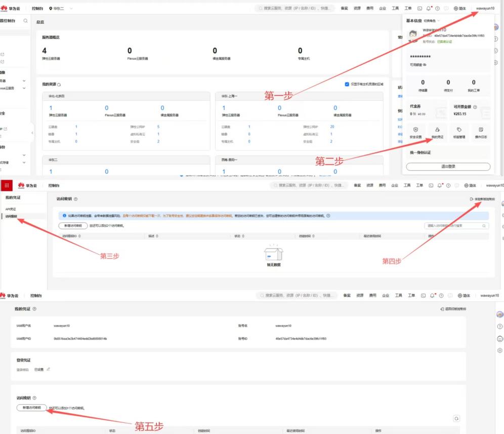Open 备案 menu in top screenshot header
This screenshot has width=504, height=434.
pos(344,9)
